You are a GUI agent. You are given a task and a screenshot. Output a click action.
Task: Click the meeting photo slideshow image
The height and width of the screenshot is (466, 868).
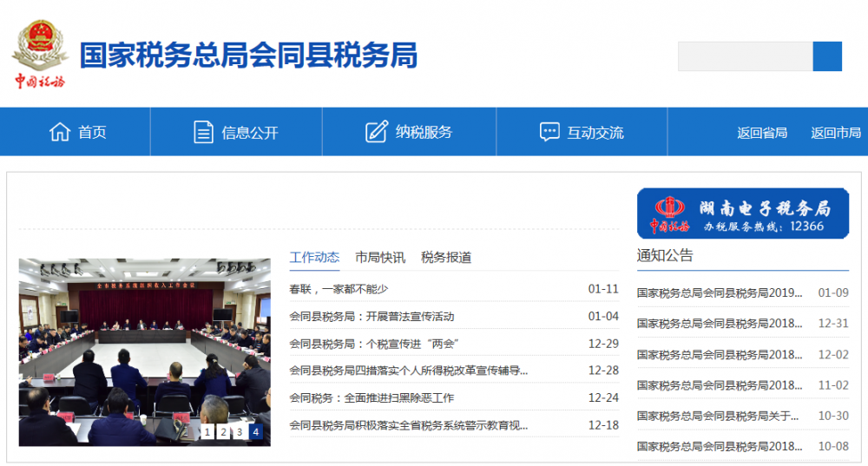(x=144, y=352)
